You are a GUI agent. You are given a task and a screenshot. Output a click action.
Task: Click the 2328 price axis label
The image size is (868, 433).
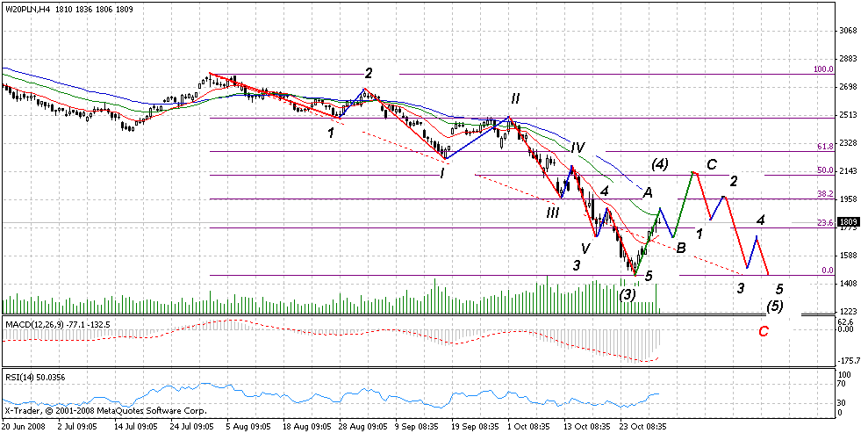[848, 143]
